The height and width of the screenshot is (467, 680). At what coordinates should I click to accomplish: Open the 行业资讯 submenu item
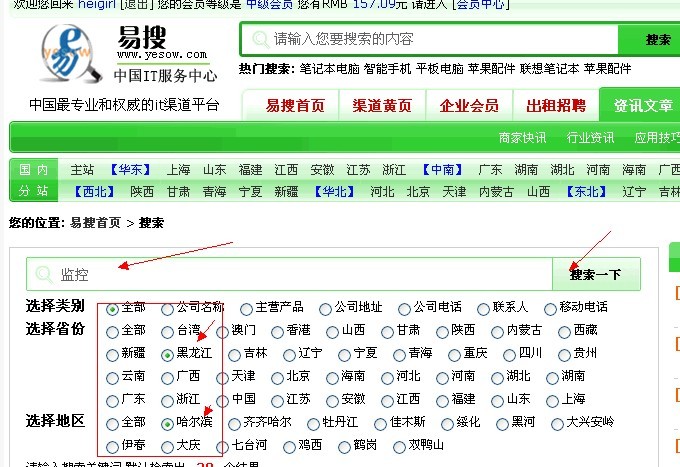coord(590,138)
